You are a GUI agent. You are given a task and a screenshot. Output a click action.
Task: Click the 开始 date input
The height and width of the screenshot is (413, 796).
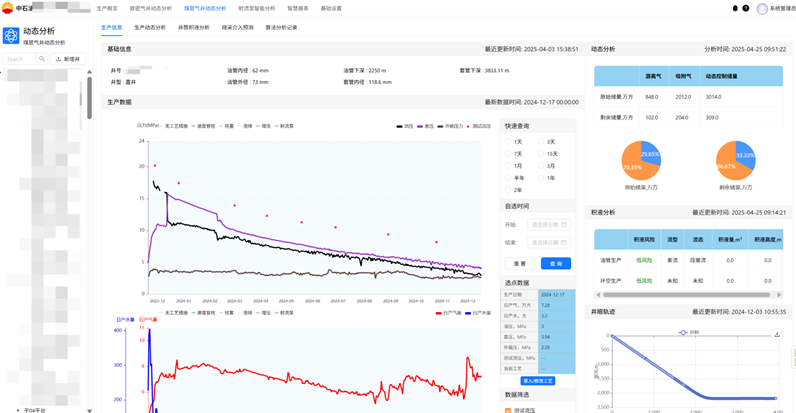pyautogui.click(x=549, y=224)
